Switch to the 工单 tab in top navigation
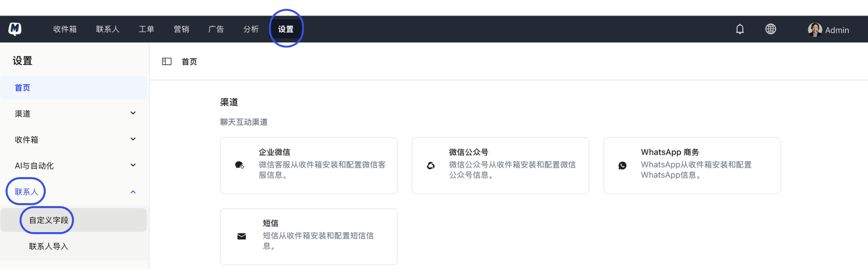Viewport: 868px width, 272px height. (146, 29)
